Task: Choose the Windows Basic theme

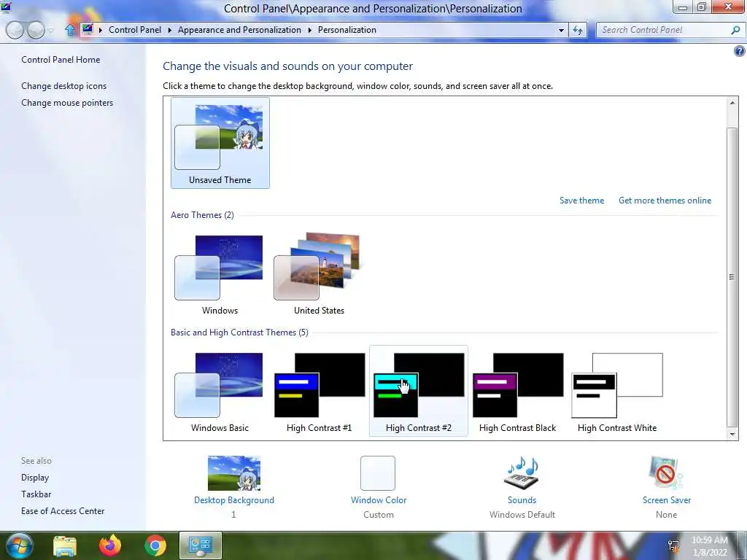Action: 220,392
